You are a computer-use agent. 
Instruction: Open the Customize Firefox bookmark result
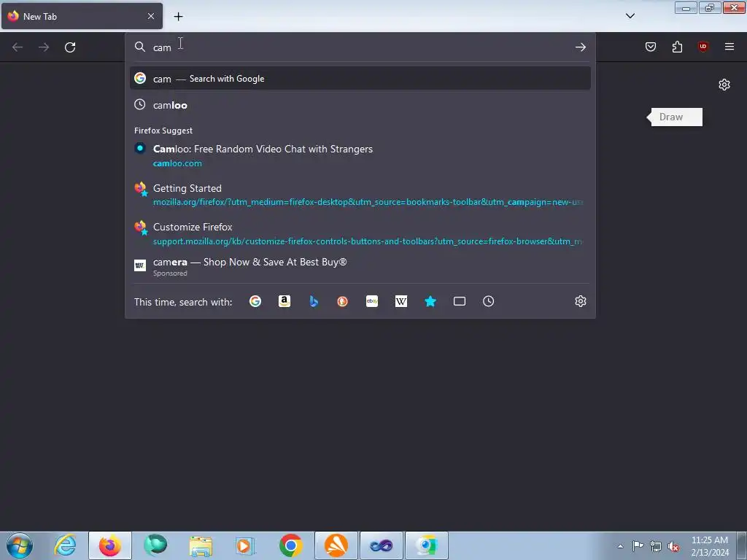pyautogui.click(x=360, y=234)
